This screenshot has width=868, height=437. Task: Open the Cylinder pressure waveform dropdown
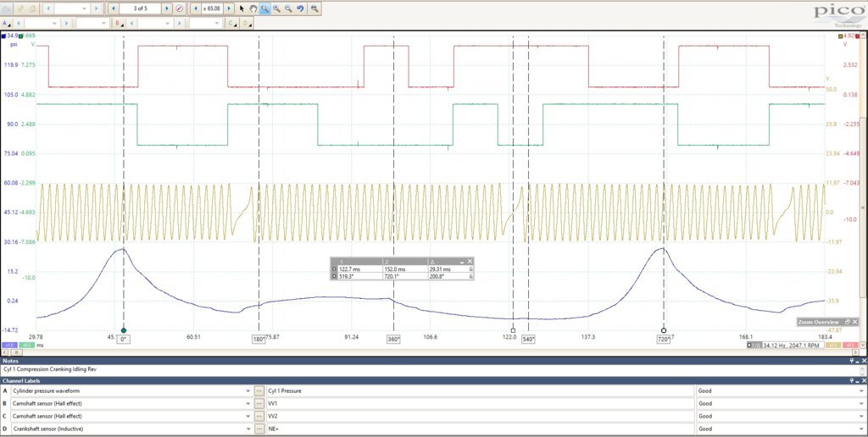click(x=248, y=390)
